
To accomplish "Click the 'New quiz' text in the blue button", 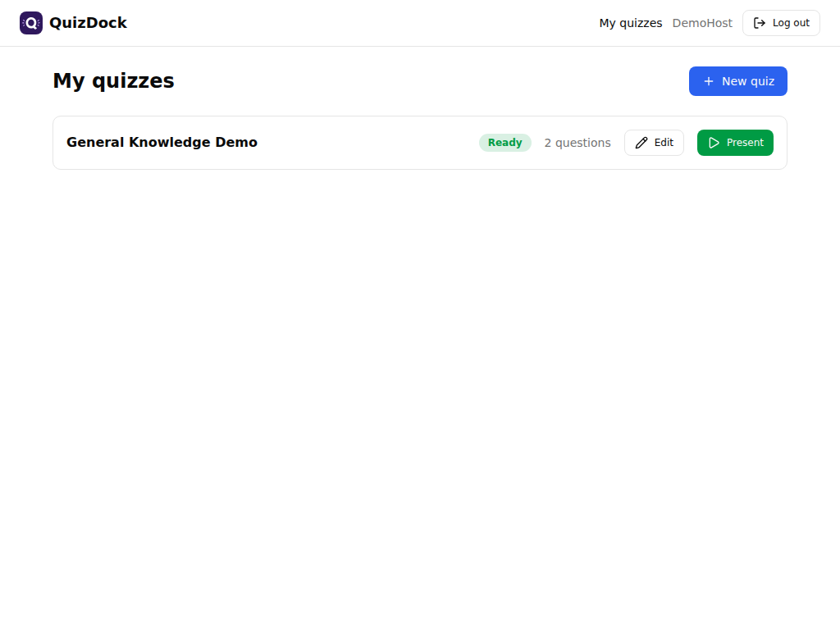I will pyautogui.click(x=748, y=81).
